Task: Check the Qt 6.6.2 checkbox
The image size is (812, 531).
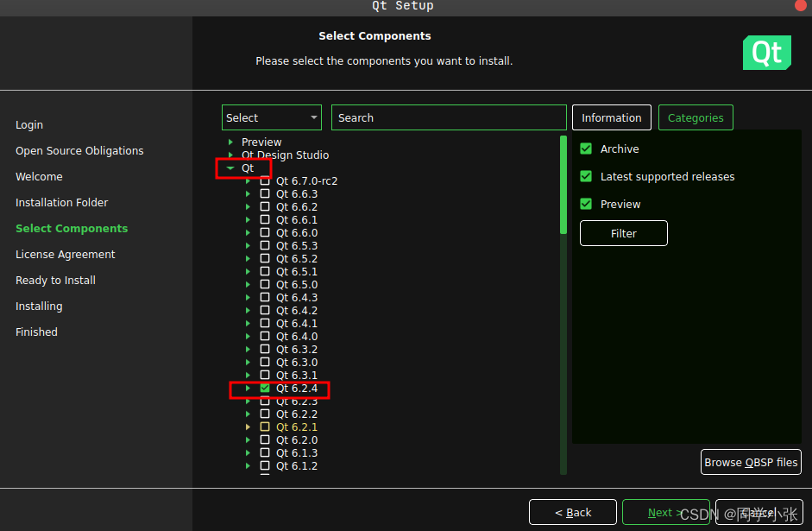Action: tap(265, 206)
